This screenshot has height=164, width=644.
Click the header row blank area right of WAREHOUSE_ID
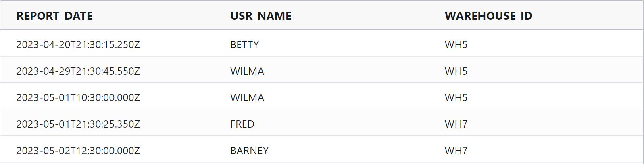click(589, 16)
